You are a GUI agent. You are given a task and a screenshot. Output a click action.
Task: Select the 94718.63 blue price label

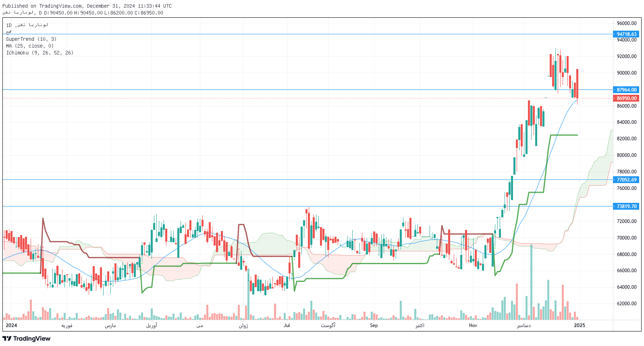pos(627,34)
